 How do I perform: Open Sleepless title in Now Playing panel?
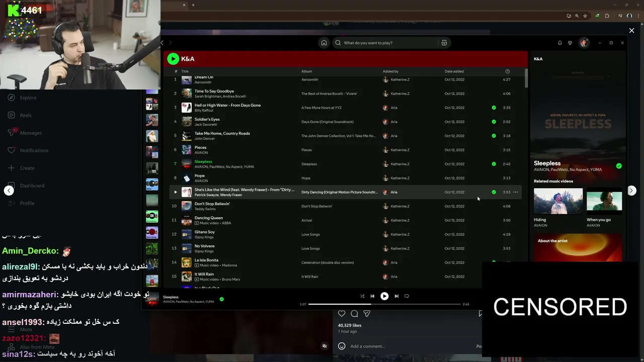point(547,163)
